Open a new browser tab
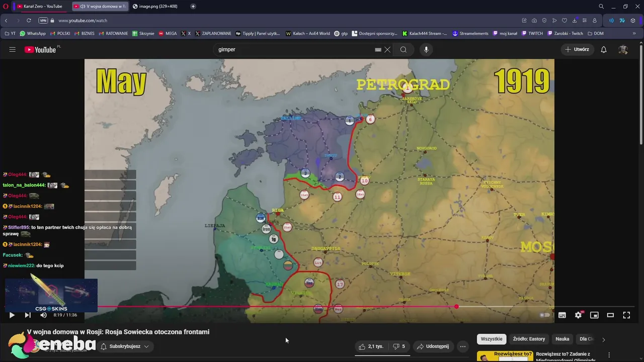Screen dimensions: 644x362 (193, 7)
